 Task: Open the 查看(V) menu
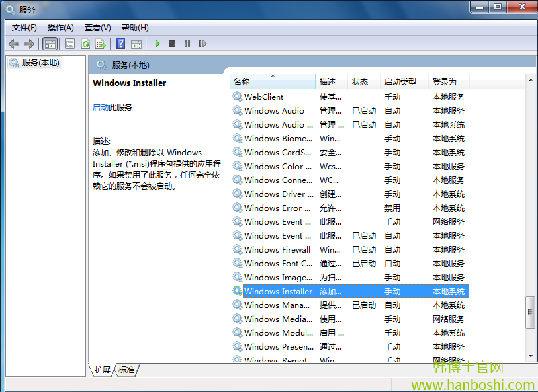97,27
